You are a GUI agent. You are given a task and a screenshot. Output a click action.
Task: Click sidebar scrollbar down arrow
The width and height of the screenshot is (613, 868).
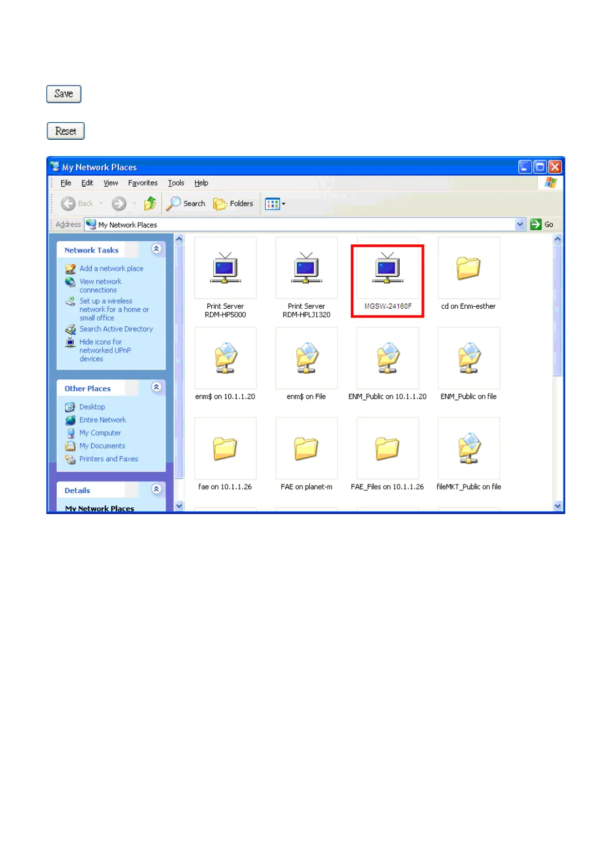point(179,506)
